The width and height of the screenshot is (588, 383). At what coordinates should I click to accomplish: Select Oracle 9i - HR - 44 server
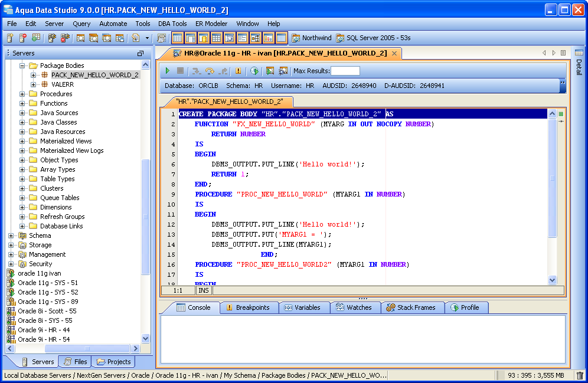[x=43, y=330]
